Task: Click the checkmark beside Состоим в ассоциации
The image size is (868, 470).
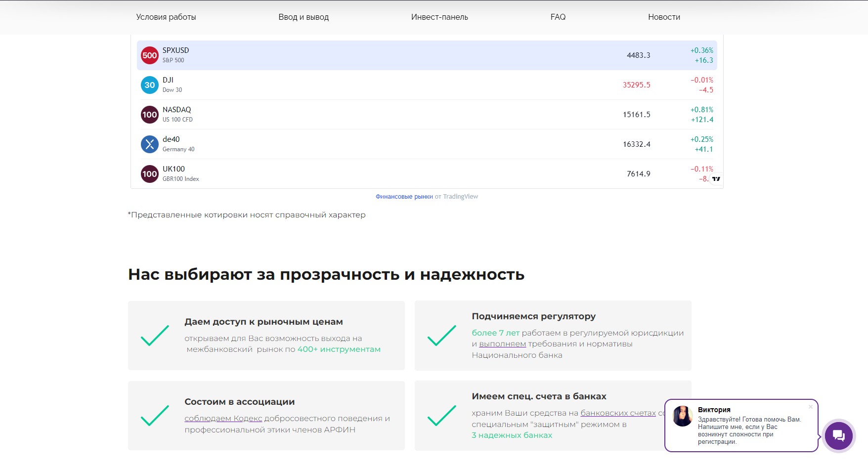Action: [155, 416]
